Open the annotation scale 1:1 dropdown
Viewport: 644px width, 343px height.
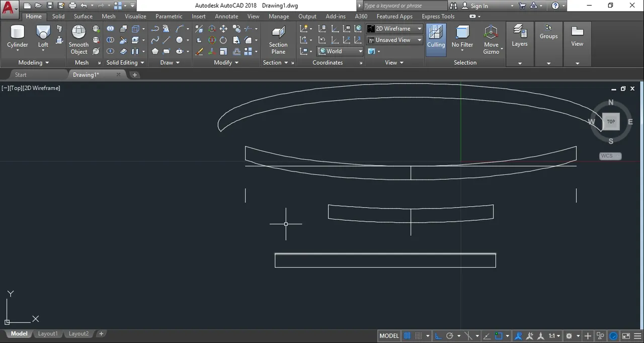(x=555, y=336)
